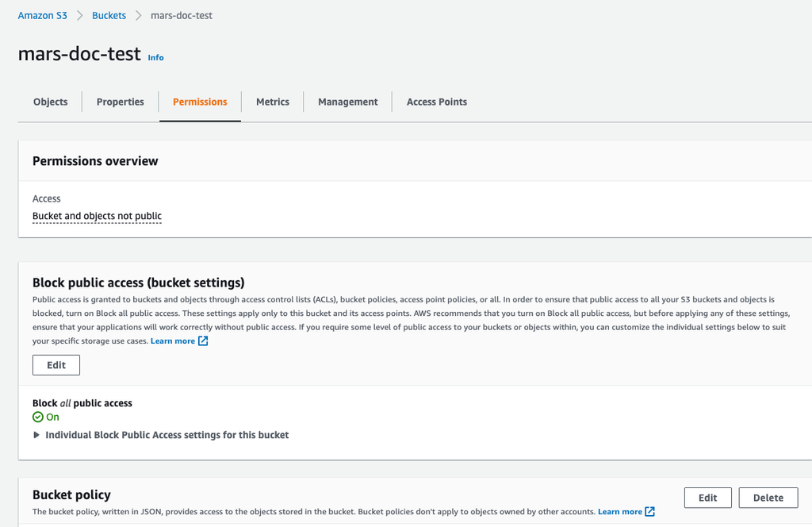This screenshot has height=527, width=812.
Task: Open the Properties tab
Action: tap(120, 102)
